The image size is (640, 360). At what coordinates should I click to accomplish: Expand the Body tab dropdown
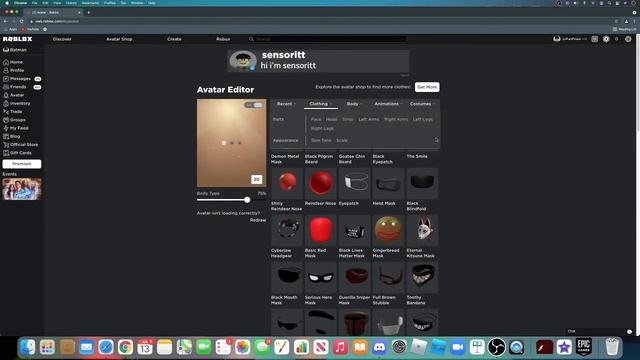pos(354,104)
